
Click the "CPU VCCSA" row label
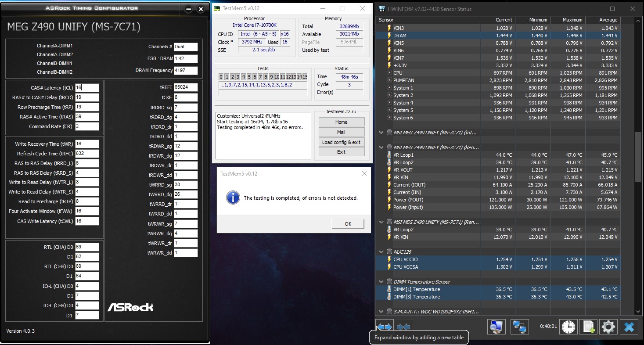pos(406,267)
